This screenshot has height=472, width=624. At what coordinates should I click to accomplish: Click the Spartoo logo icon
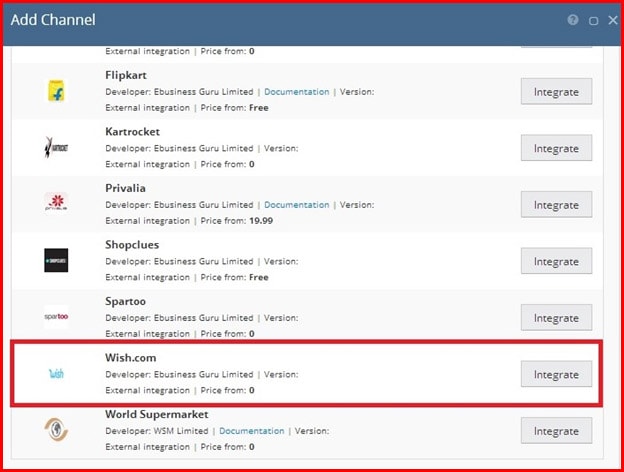(56, 317)
